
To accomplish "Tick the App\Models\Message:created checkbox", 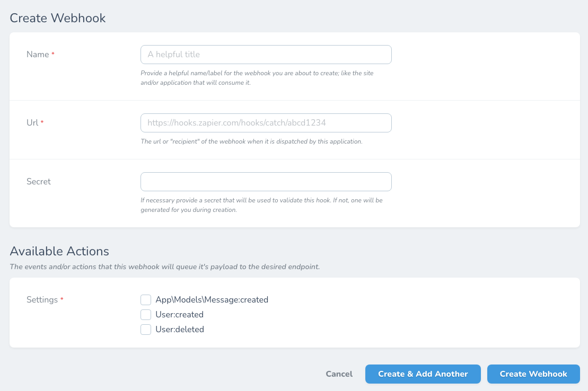I will click(x=146, y=300).
